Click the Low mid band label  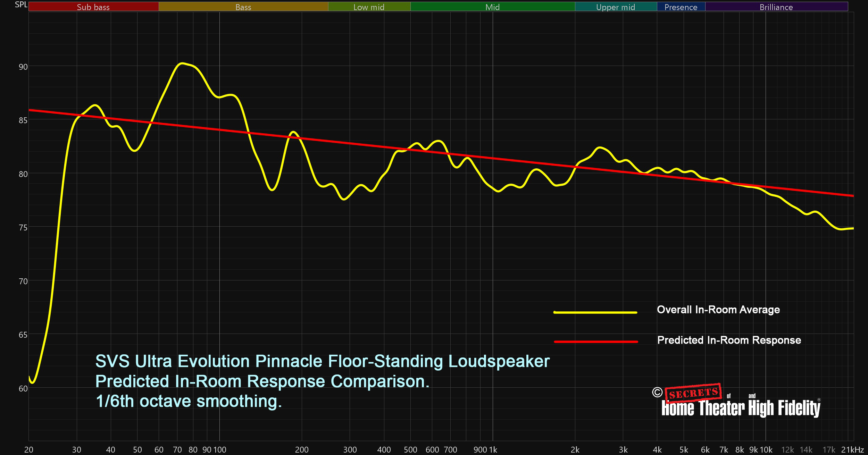tap(369, 7)
